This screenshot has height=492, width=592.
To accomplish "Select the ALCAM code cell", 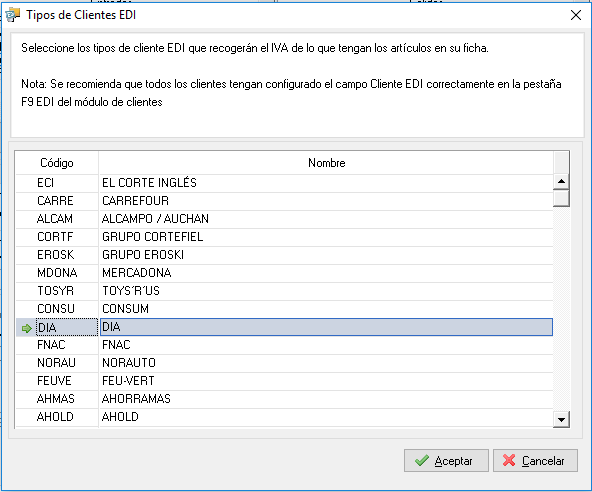I will click(x=66, y=219).
